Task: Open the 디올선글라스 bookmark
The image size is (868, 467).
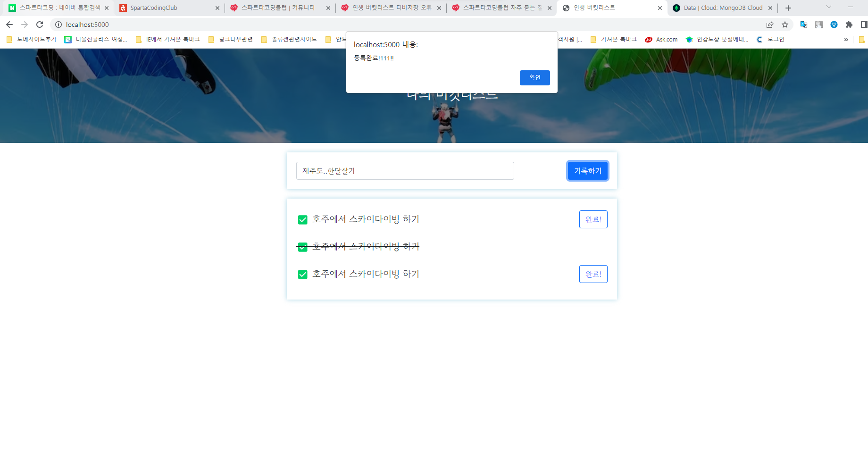Action: (96, 40)
